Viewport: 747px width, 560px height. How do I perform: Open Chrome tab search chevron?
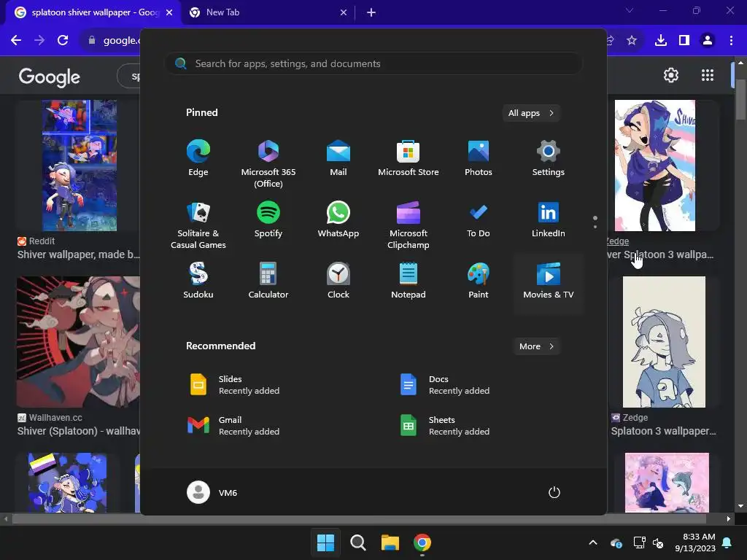click(630, 10)
